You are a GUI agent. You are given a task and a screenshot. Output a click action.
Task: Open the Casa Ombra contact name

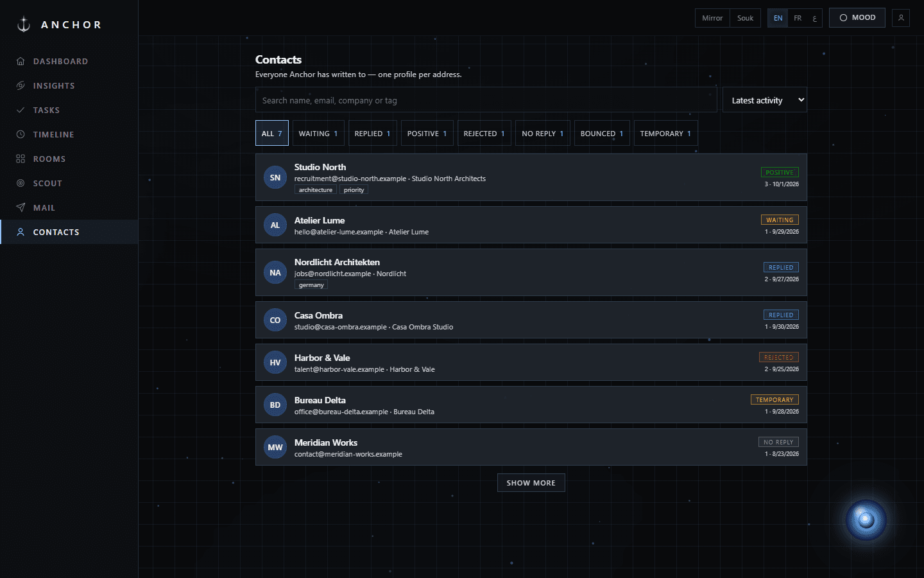(318, 315)
